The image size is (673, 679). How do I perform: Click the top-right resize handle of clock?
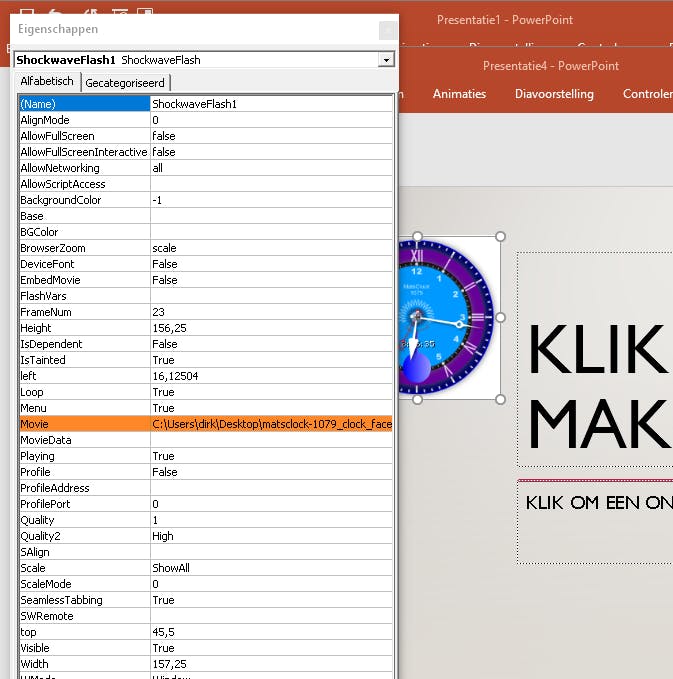point(500,236)
